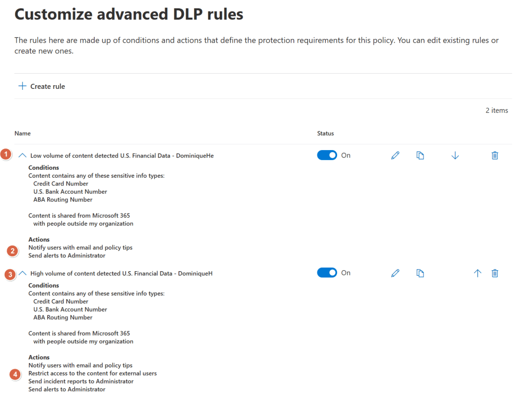Collapse the Low volume rule details chevron

22,155
